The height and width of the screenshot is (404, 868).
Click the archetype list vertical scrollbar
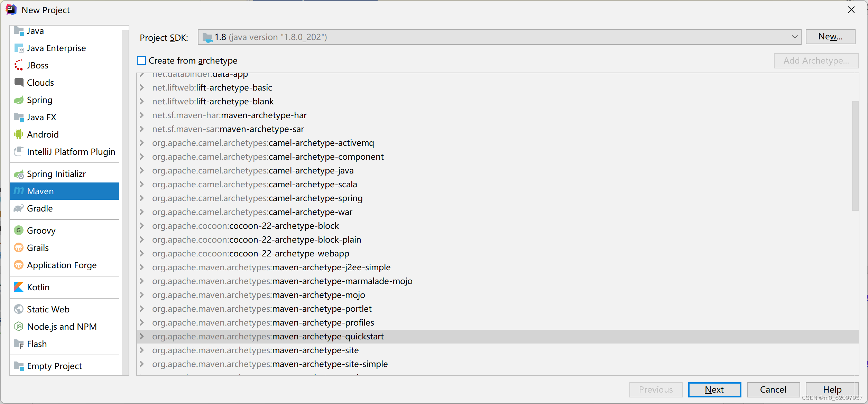[x=855, y=156]
